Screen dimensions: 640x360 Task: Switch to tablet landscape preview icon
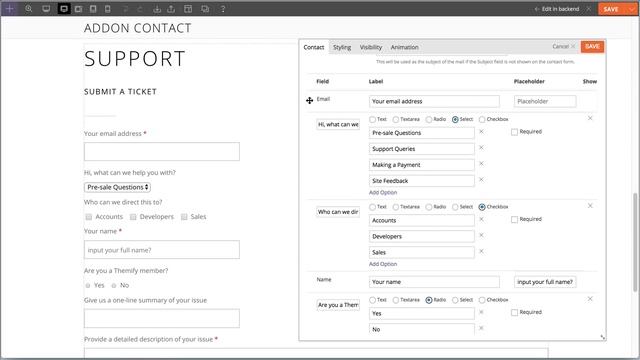tap(78, 9)
